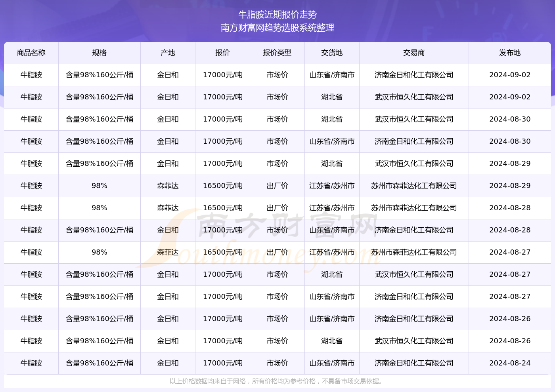The width and height of the screenshot is (555, 392).
Task: Click 苏州市森菲达化工有限公司 in the 2024-08-29 row
Action: pos(414,186)
